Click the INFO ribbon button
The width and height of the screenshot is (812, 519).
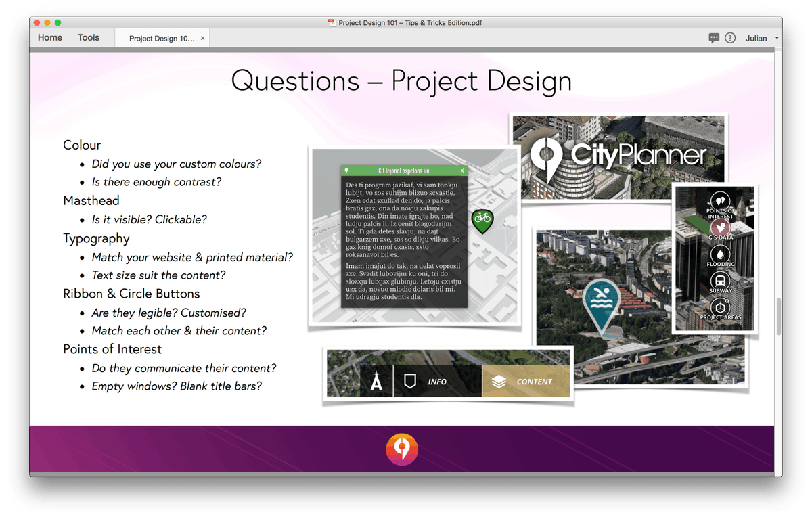coord(437,382)
